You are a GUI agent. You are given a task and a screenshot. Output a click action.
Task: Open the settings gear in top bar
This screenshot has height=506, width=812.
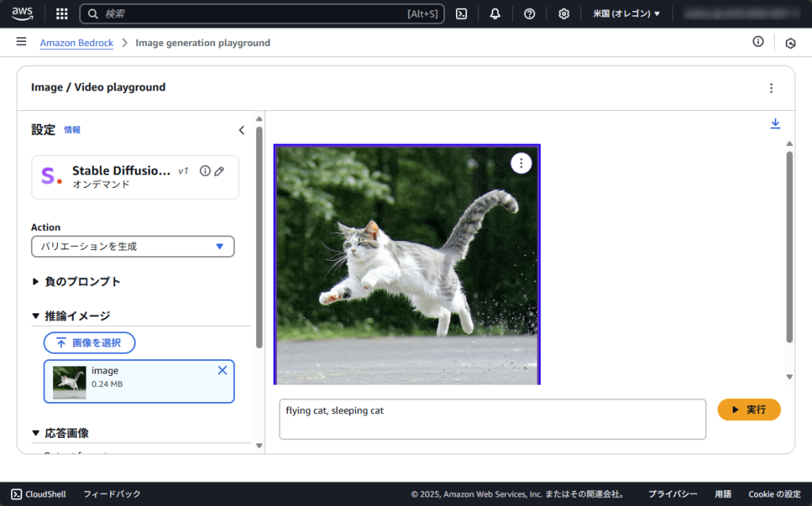pos(564,13)
